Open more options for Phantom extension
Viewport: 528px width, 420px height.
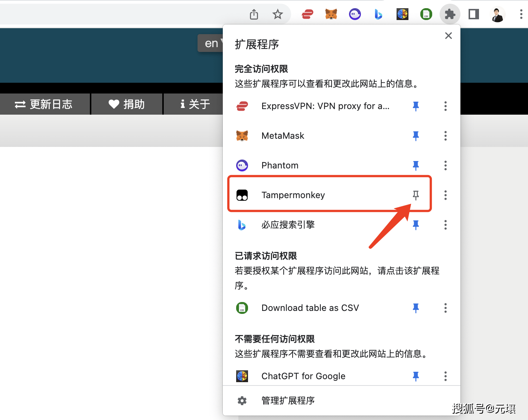(445, 165)
